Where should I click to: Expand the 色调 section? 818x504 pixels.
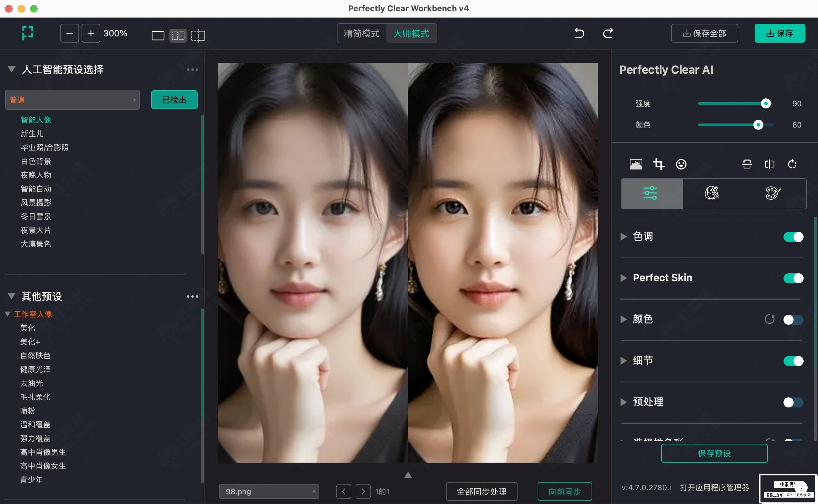pos(623,237)
